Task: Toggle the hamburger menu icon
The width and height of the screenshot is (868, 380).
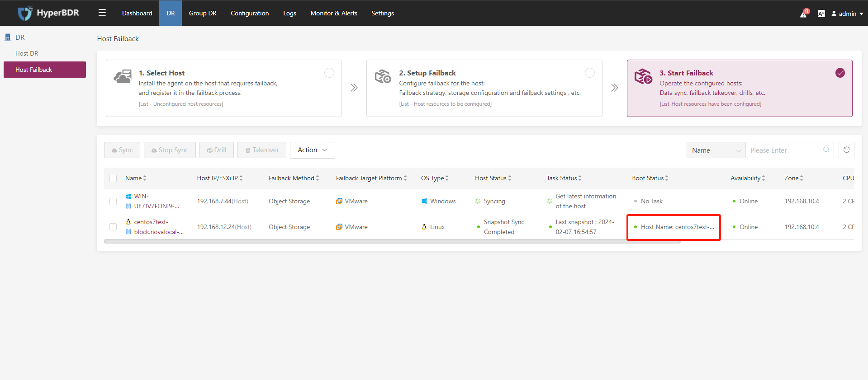Action: [x=102, y=13]
